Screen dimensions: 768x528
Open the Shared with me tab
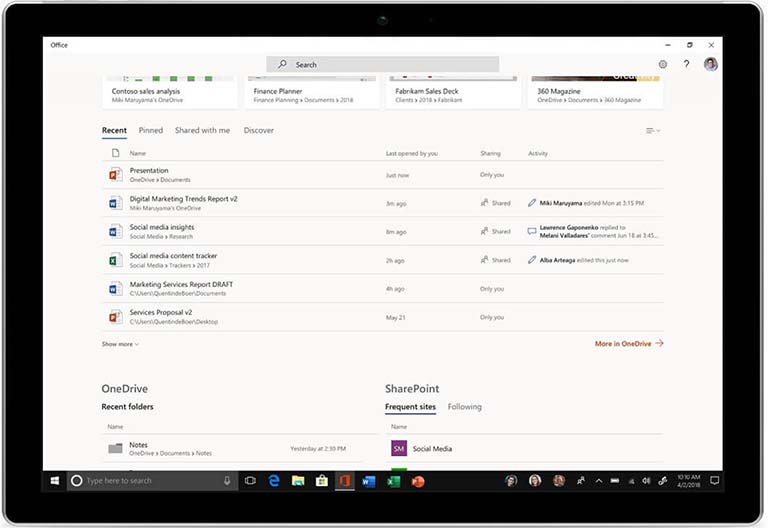202,130
